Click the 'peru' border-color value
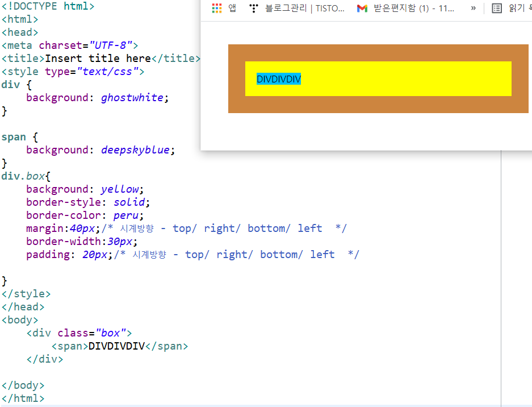532x407 pixels. tap(126, 215)
